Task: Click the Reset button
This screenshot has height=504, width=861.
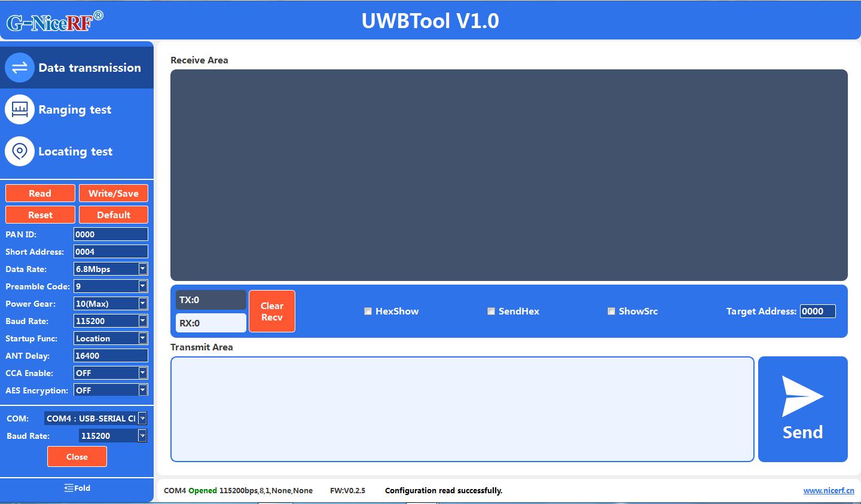Action: (40, 215)
